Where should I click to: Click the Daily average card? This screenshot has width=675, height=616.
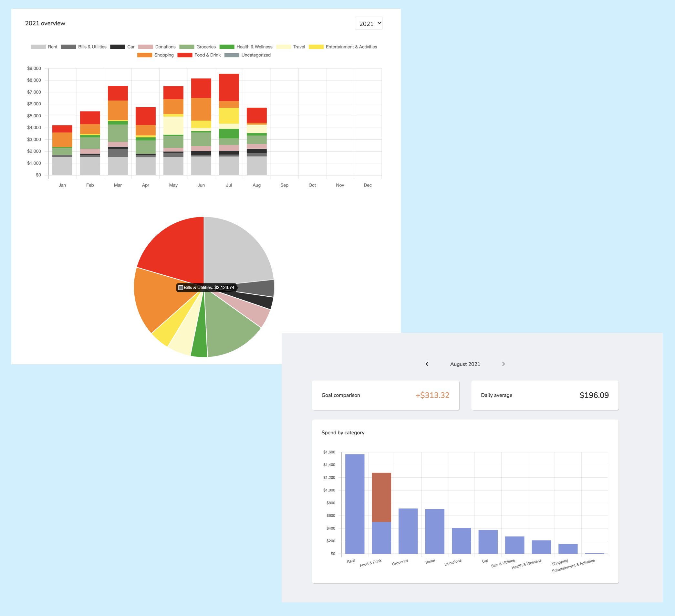point(545,395)
